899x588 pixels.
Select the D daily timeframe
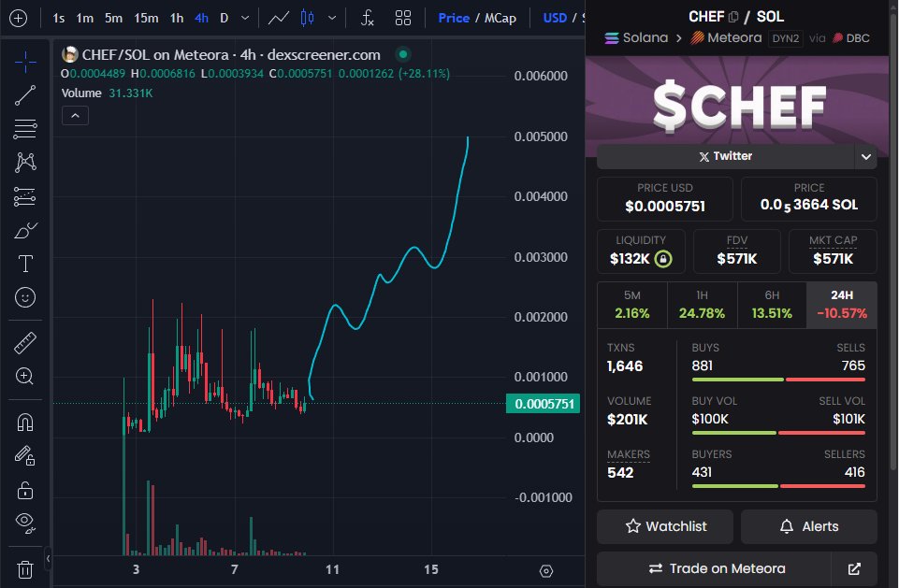point(225,19)
